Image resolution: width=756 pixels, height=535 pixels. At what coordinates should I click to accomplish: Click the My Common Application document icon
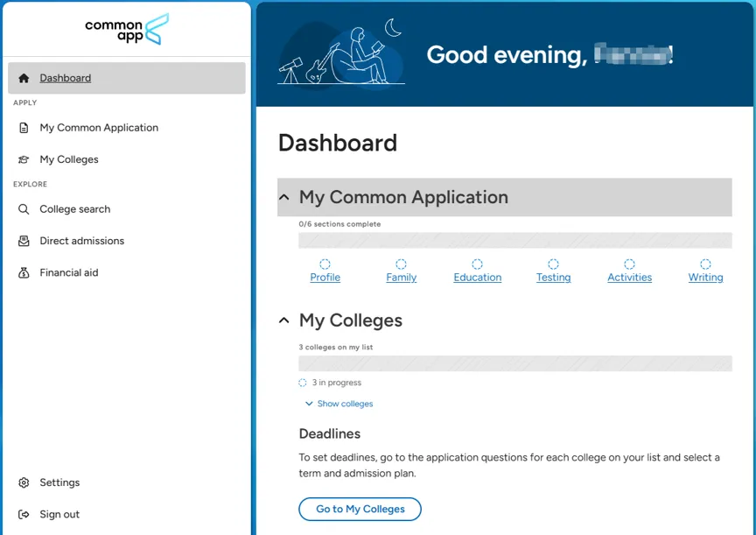[24, 128]
